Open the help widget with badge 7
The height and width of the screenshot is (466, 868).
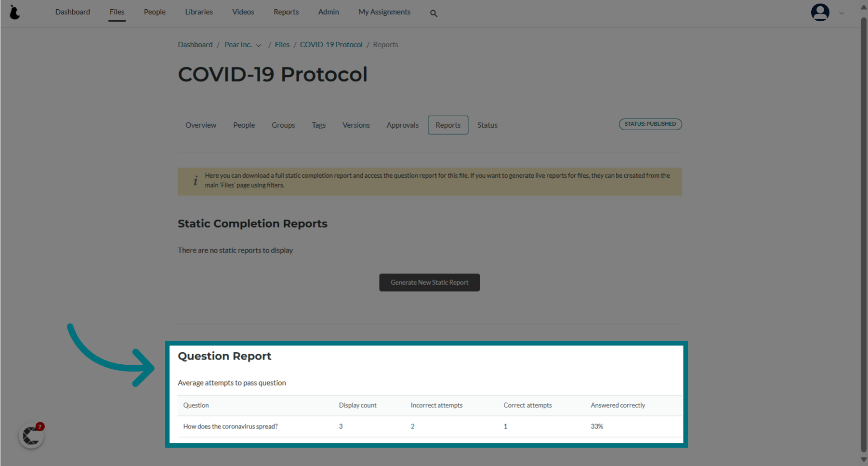(x=31, y=436)
